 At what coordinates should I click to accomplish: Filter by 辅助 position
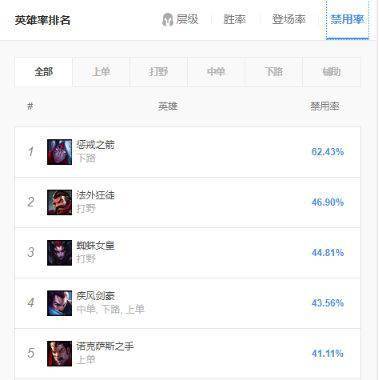coord(332,72)
